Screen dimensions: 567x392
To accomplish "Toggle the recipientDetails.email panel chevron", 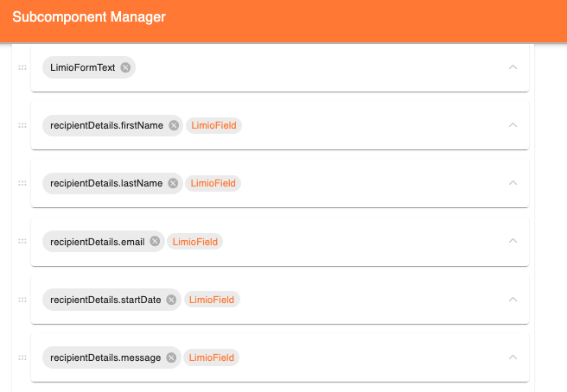I will (x=513, y=241).
